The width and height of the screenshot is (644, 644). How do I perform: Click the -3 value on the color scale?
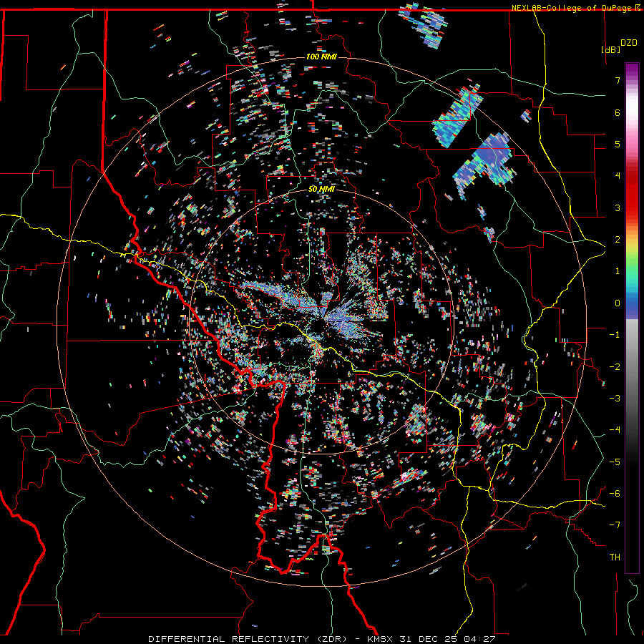(x=615, y=399)
